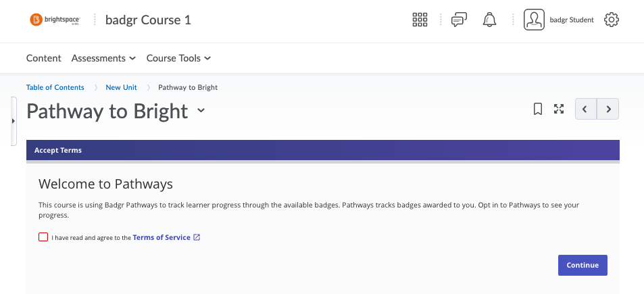
Task: Check the agree to Terms checkbox
Action: pos(43,237)
